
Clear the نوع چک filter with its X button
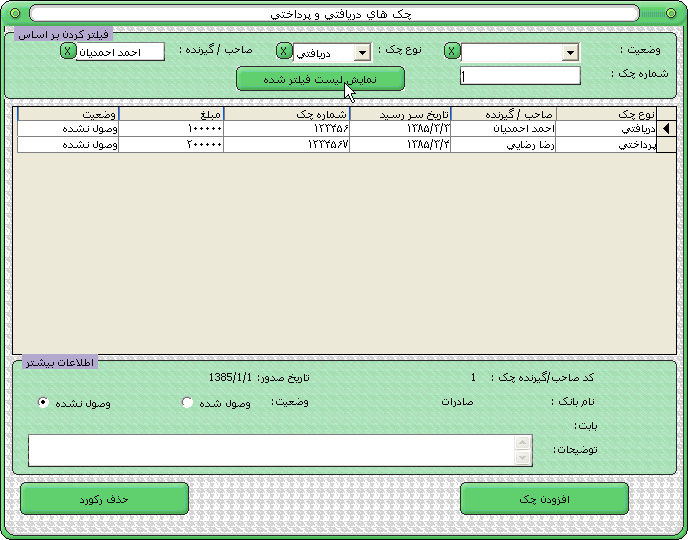pyautogui.click(x=284, y=52)
